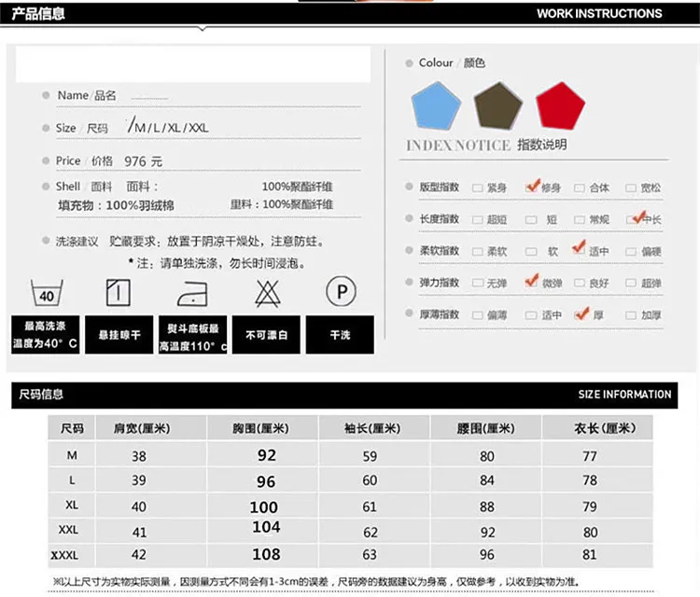The width and height of the screenshot is (700, 597).
Task: Click the WORK INSTRUCTIONS header text
Action: 599,13
